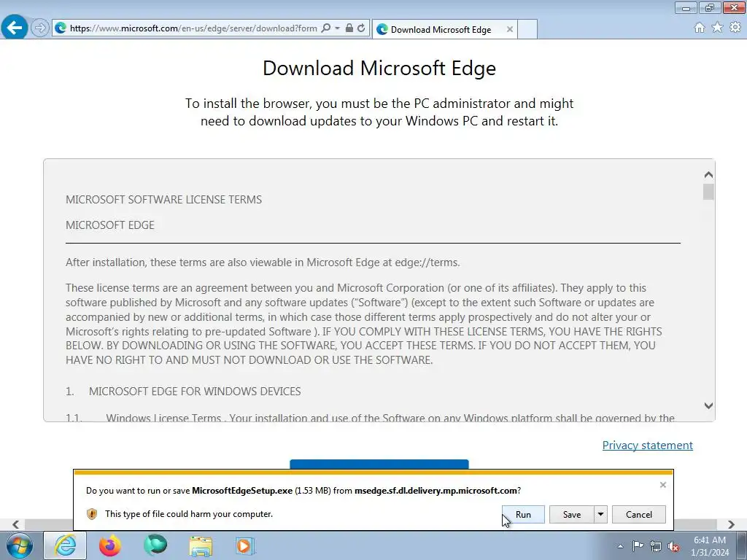
Task: Click the security lock icon
Action: [x=349, y=28]
